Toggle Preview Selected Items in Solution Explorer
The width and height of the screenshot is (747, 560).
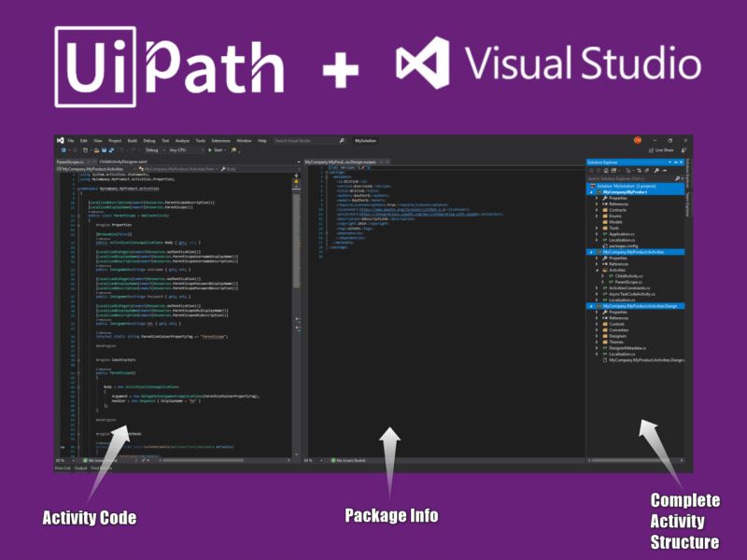click(x=663, y=170)
